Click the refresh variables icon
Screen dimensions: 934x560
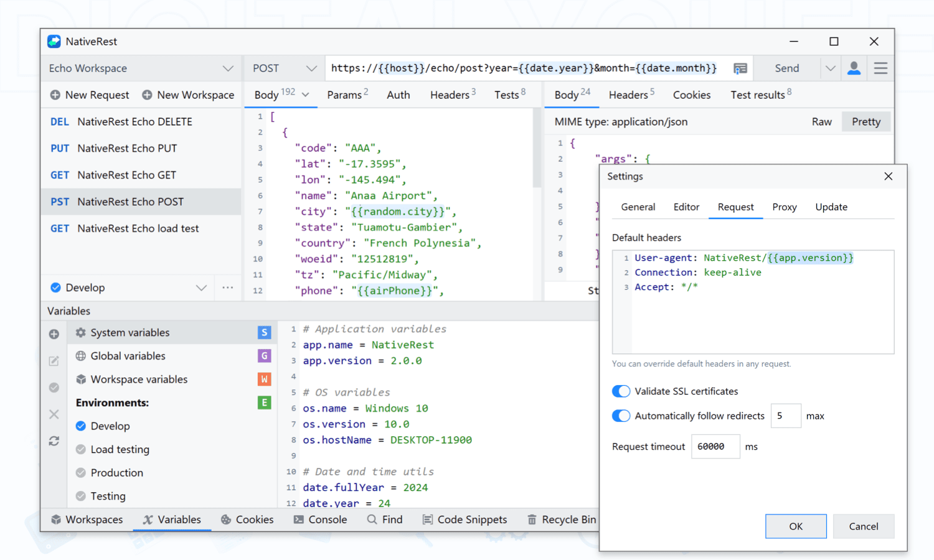54,441
